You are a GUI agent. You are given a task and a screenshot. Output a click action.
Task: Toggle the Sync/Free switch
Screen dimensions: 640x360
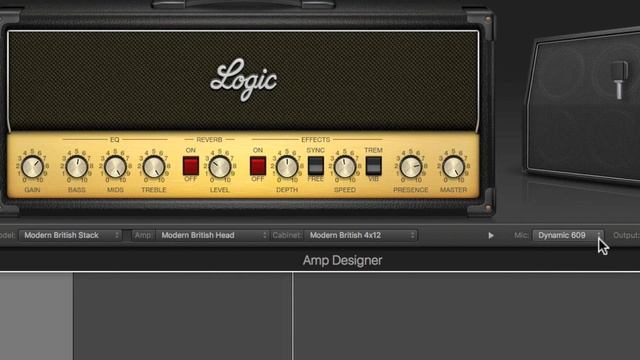point(316,166)
